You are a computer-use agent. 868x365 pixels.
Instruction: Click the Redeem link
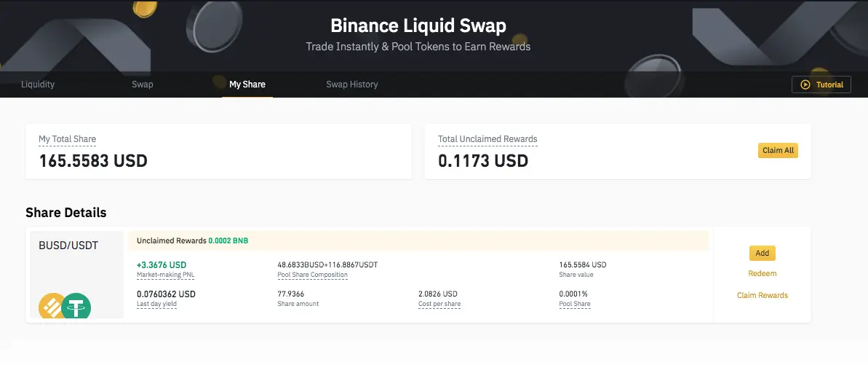[763, 273]
